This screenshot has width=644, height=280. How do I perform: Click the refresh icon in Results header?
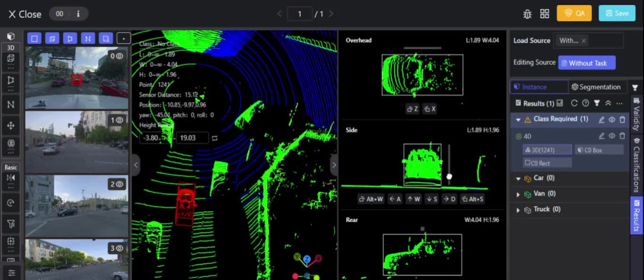[574, 104]
